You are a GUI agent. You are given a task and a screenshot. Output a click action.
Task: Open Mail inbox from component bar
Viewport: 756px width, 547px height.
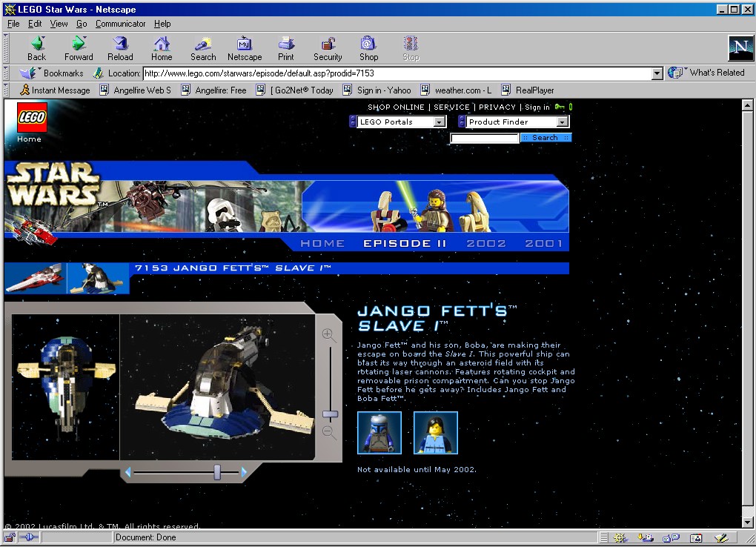645,537
